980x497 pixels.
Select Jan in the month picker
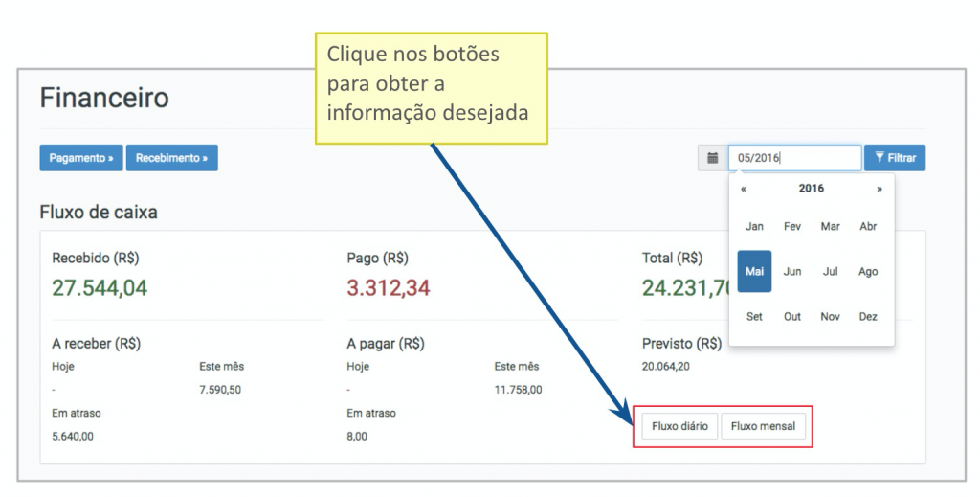[754, 226]
